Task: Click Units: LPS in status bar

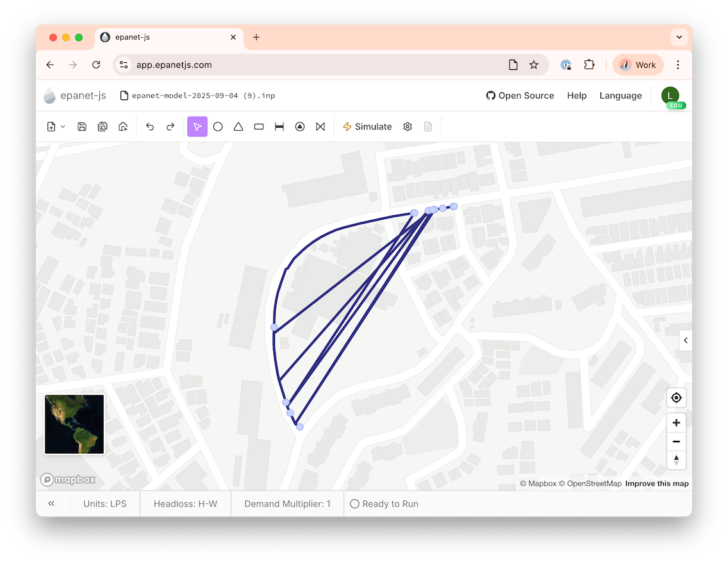Action: tap(105, 504)
